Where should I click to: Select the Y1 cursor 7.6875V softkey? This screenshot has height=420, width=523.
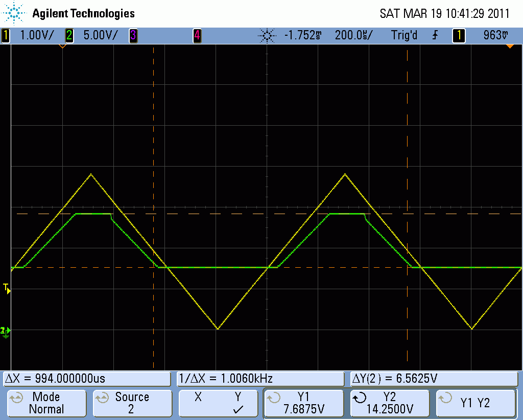click(304, 403)
